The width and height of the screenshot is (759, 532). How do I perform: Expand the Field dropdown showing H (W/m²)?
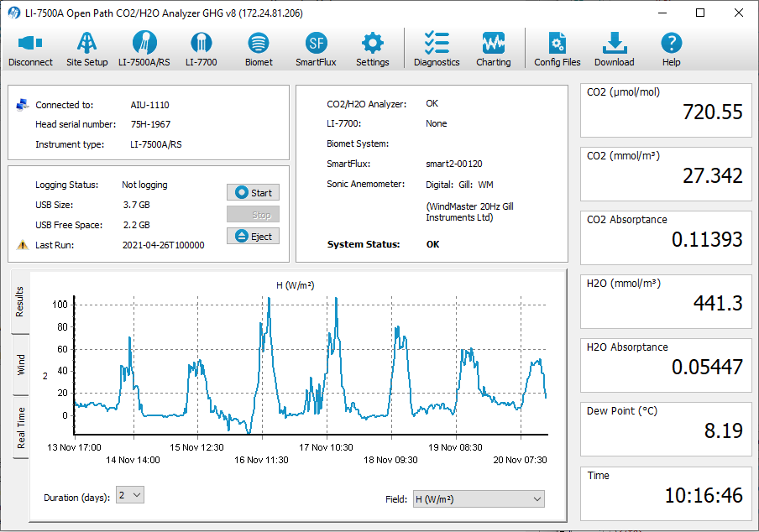tap(479, 499)
